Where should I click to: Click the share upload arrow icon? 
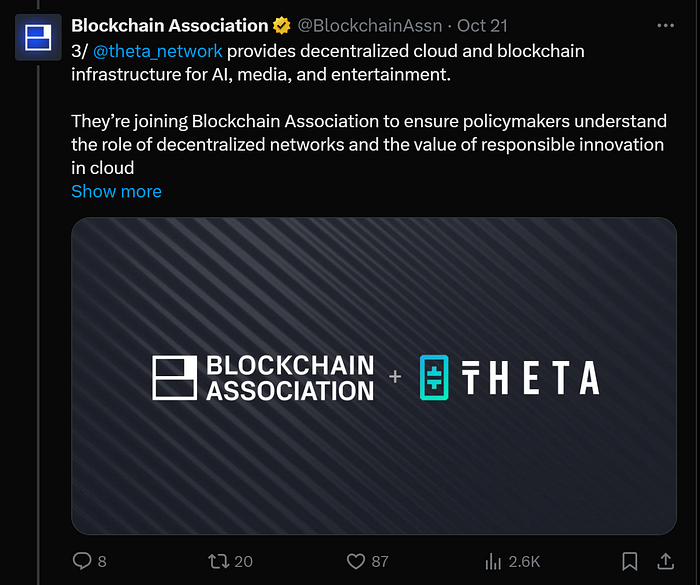(x=665, y=561)
